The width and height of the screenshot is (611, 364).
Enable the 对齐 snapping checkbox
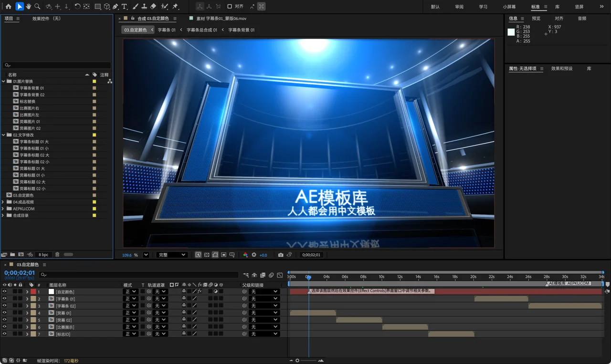[230, 7]
